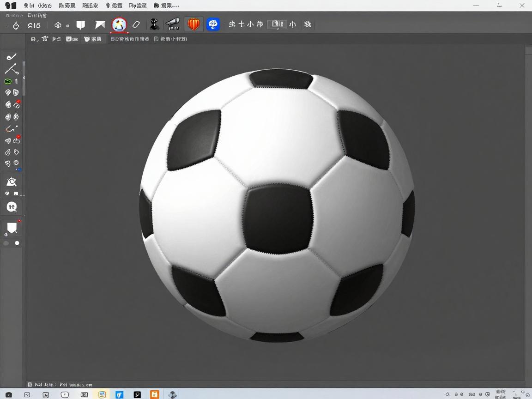Image resolution: width=532 pixels, height=399 pixels.
Task: Expand the cube icon dropdown in the top toolbar
Action: (x=67, y=25)
